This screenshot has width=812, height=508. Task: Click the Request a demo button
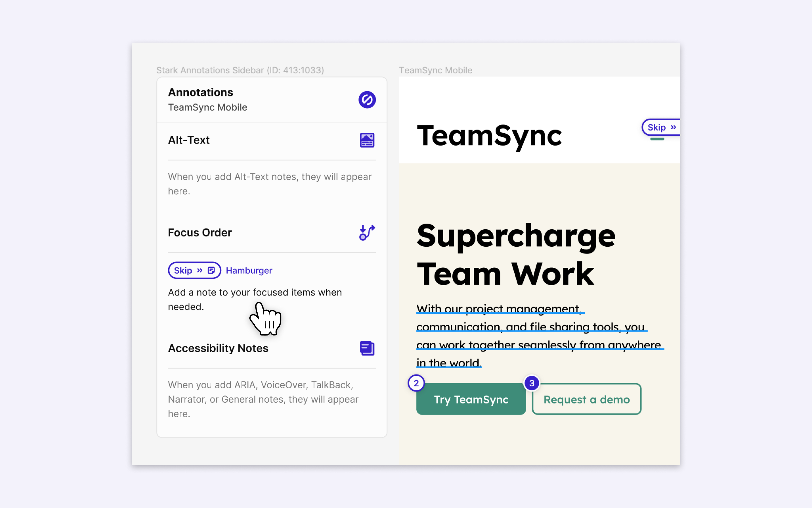point(586,399)
